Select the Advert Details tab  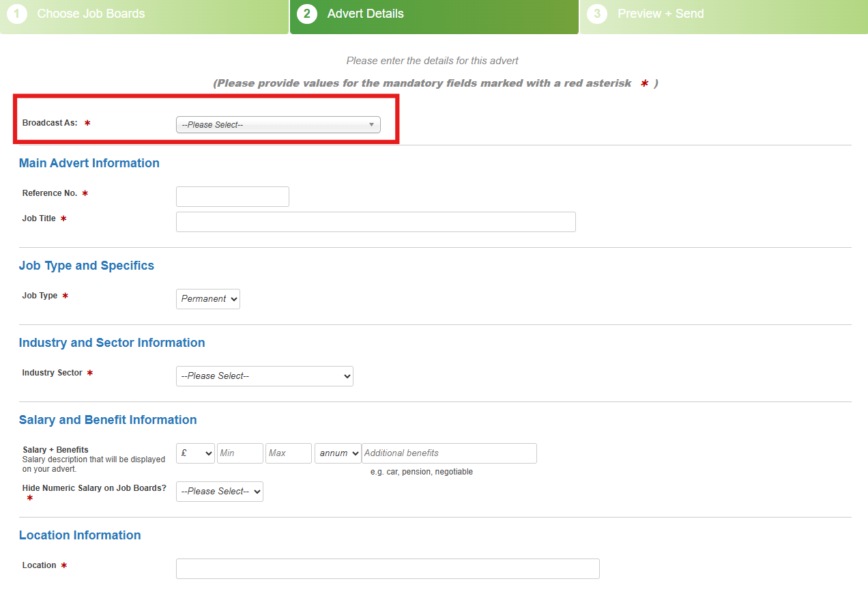[434, 16]
